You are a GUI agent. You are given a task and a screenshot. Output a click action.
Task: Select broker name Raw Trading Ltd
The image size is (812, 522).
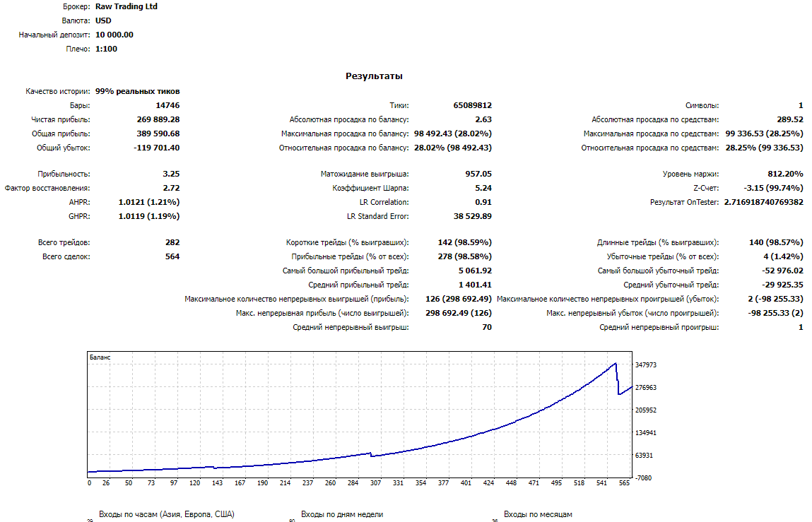click(x=126, y=7)
